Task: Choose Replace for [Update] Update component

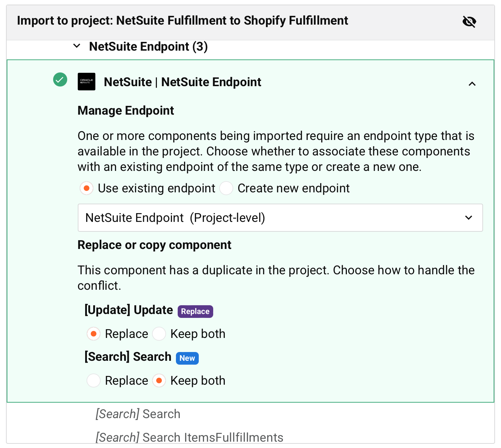Action: pos(94,334)
